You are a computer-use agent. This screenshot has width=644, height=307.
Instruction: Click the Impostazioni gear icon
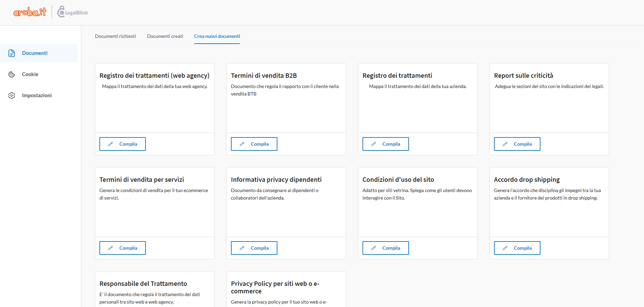pos(12,96)
